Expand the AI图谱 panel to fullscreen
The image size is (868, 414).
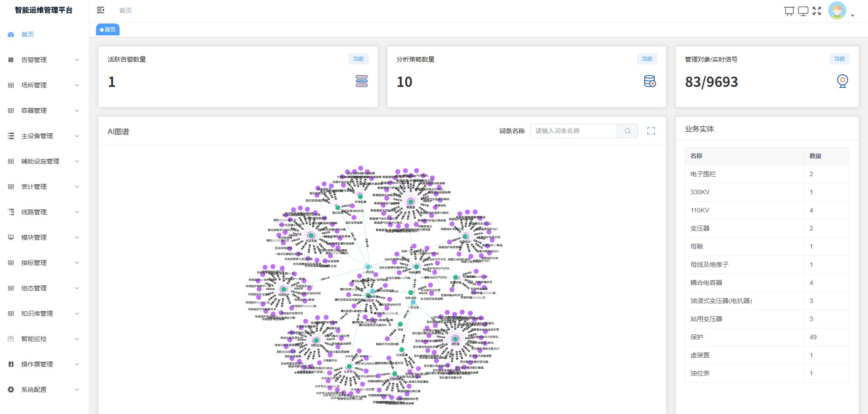point(651,131)
